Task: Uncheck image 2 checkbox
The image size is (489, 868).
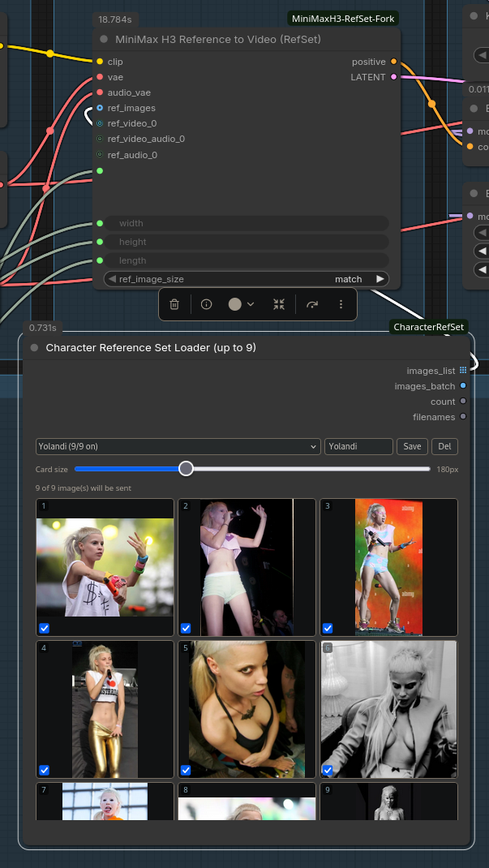Action: [186, 628]
